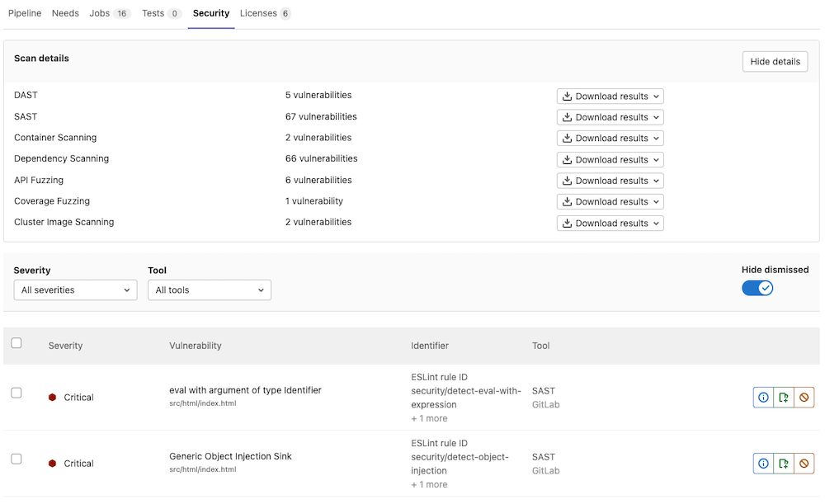Click the Critical severity indicator dot
Screen dimensions: 825x504
(53, 397)
